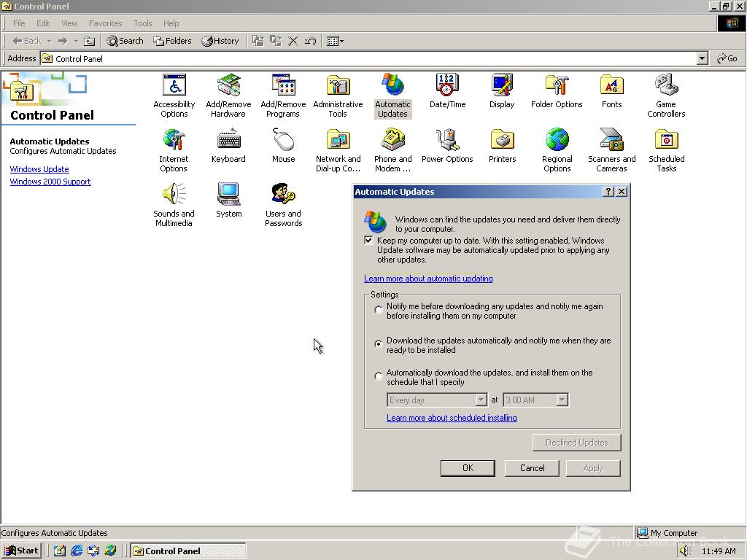
Task: Open the Start menu
Action: coord(21,551)
